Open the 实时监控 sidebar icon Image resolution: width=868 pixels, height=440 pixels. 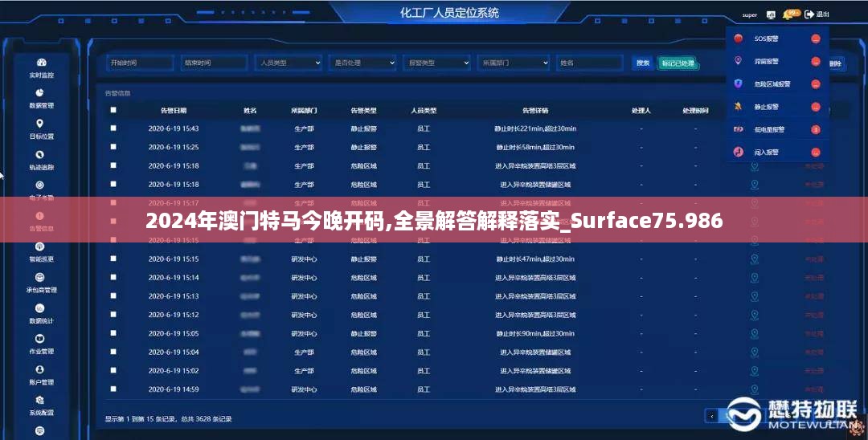tap(41, 63)
